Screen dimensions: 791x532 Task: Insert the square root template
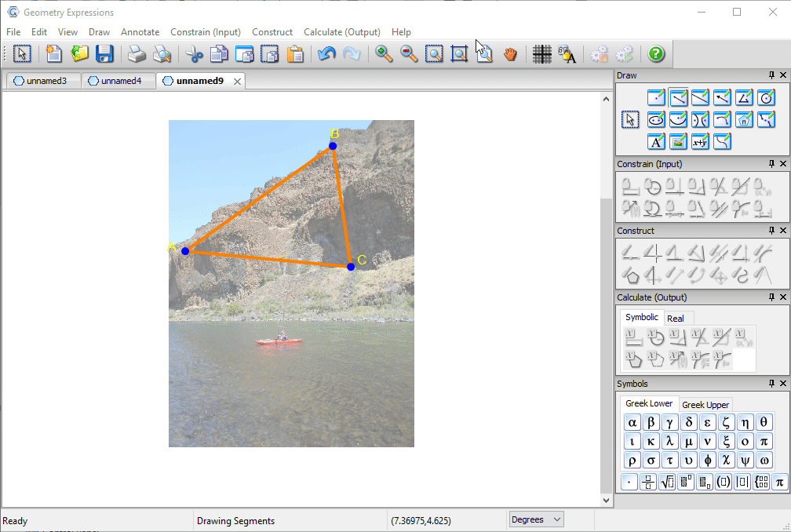(x=667, y=482)
